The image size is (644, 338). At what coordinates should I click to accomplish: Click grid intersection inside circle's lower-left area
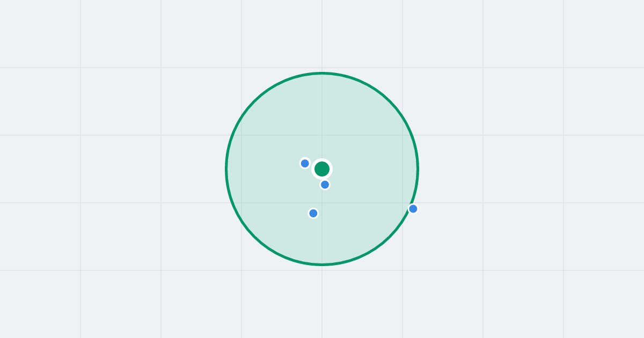click(241, 203)
